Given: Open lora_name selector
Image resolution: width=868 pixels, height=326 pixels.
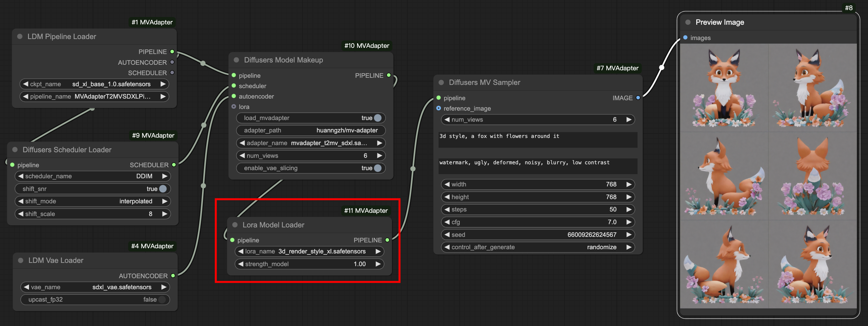Looking at the screenshot, I should 309,251.
